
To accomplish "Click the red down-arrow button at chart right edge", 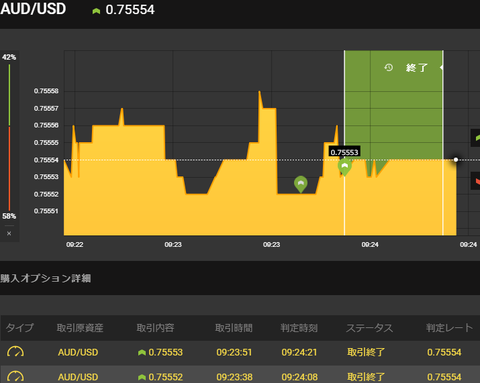I will 476,181.
